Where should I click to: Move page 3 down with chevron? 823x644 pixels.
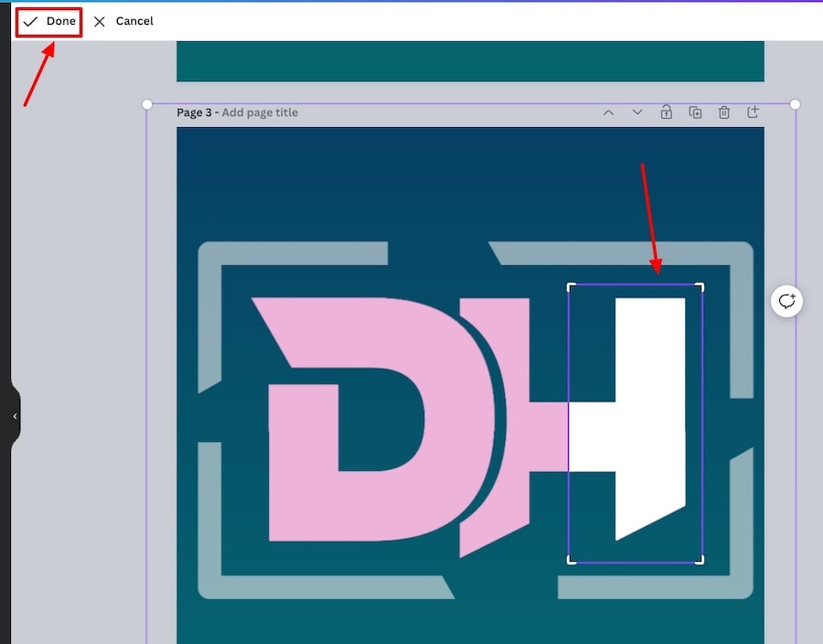click(637, 113)
